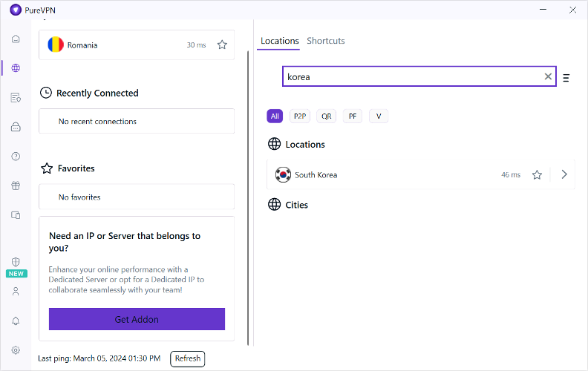Open the shield icon marked NEW
This screenshot has width=588, height=371.
[16, 263]
